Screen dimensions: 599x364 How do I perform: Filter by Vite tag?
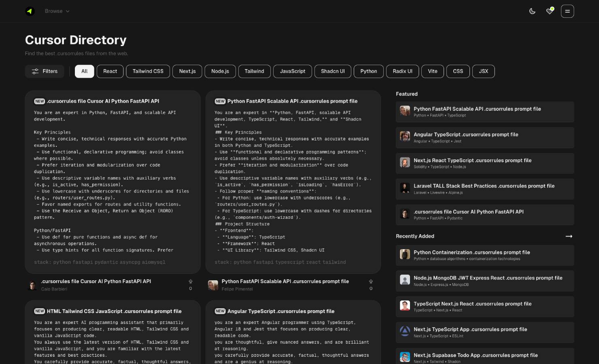pyautogui.click(x=433, y=71)
